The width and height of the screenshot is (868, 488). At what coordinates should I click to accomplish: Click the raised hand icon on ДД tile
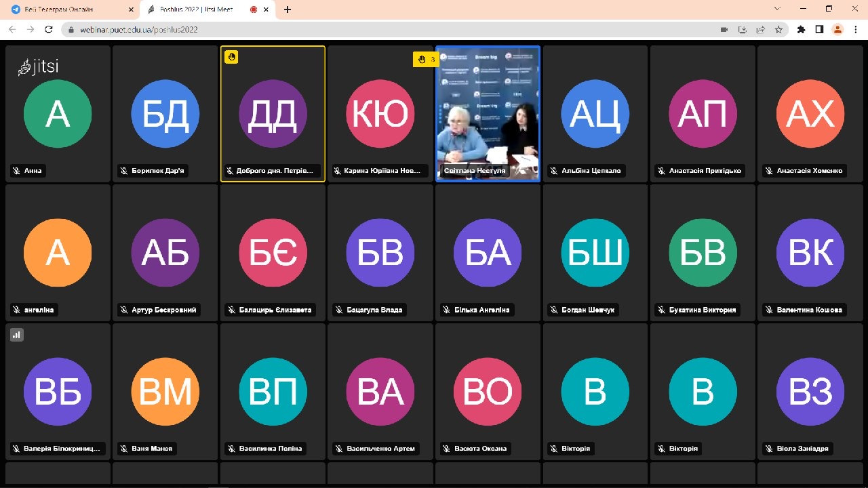[x=231, y=57]
